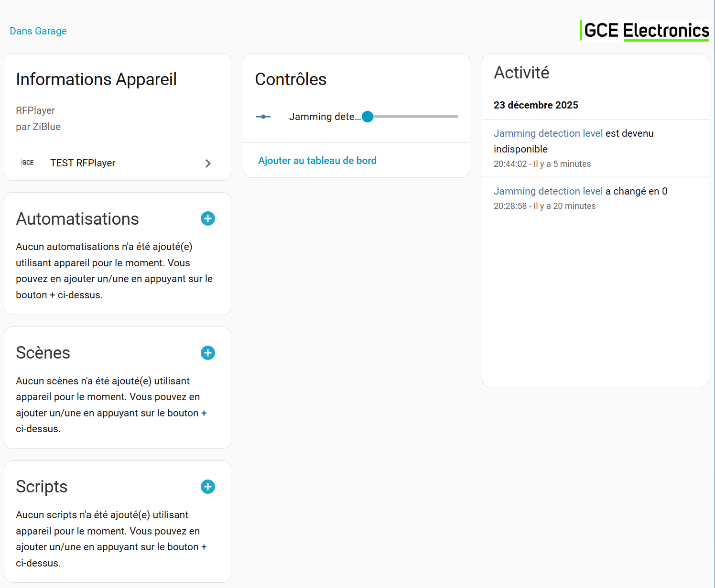This screenshot has height=588, width=715.
Task: Click Ajouter au tableau de bord
Action: (x=317, y=161)
